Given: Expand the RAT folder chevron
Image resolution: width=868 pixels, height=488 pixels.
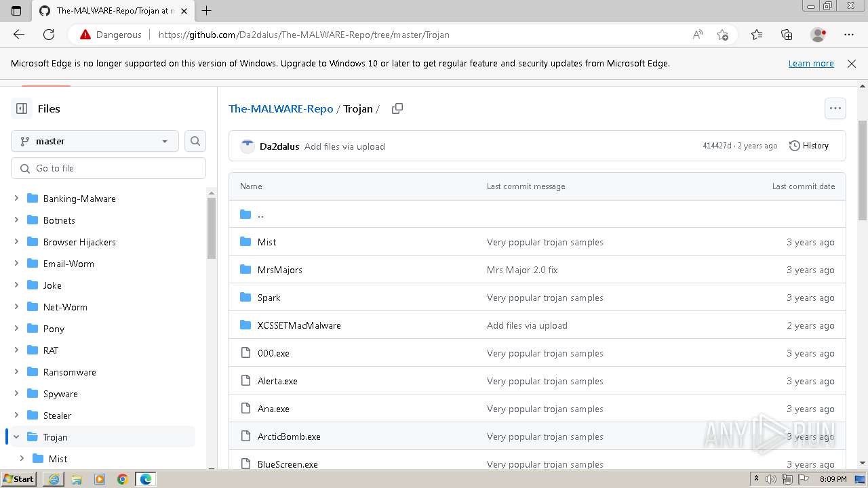Looking at the screenshot, I should (16, 350).
